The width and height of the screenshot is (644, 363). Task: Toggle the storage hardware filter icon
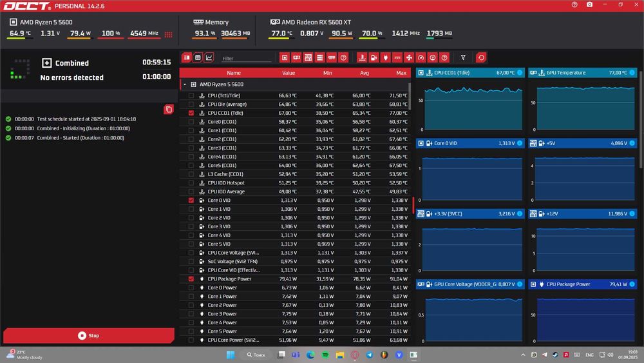tap(320, 57)
